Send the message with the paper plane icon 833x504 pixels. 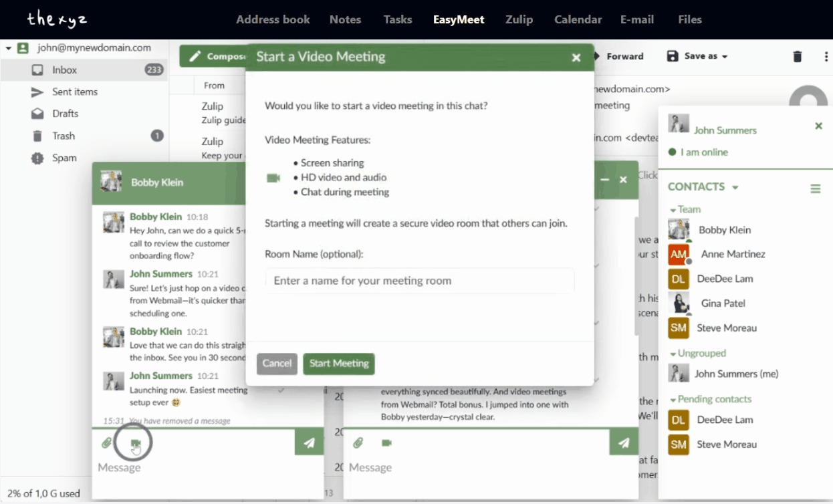309,441
